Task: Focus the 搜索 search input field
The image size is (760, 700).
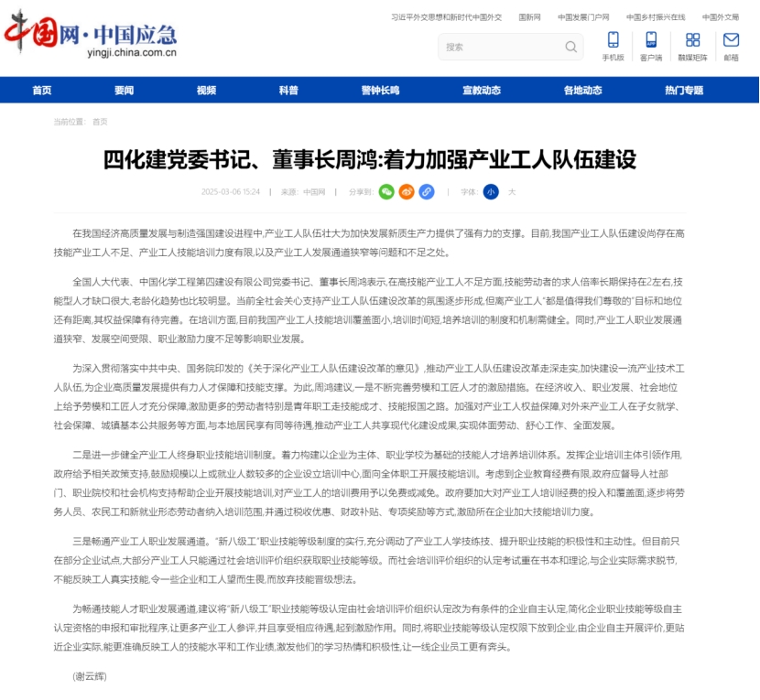Action: click(499, 47)
